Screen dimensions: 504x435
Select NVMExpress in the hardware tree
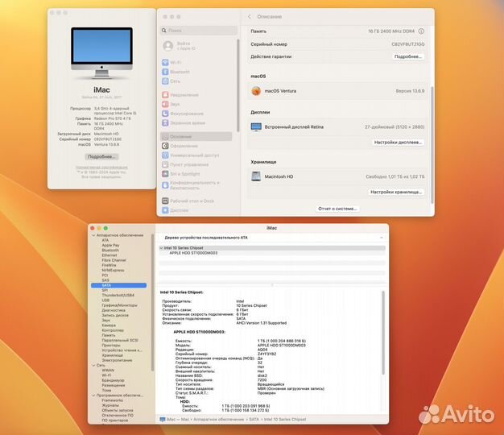tap(113, 270)
